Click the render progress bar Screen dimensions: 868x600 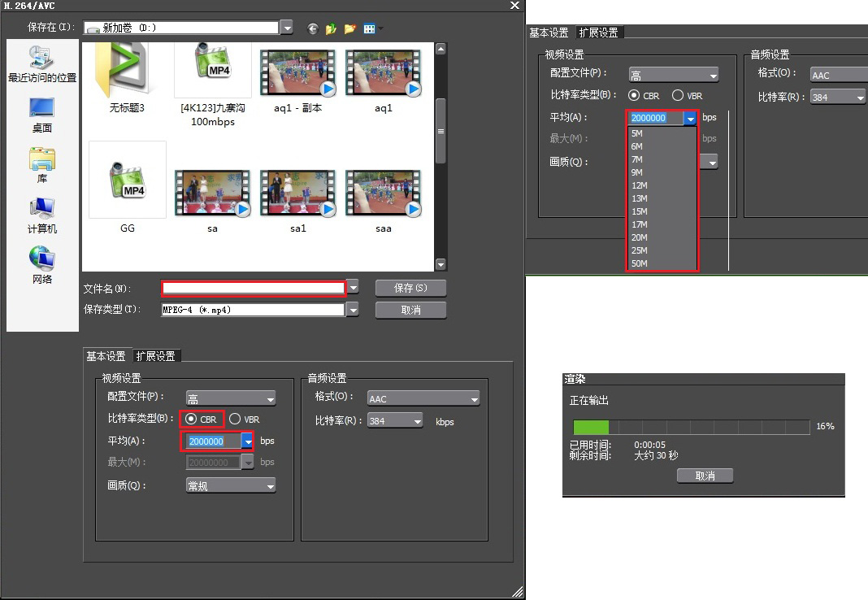692,427
